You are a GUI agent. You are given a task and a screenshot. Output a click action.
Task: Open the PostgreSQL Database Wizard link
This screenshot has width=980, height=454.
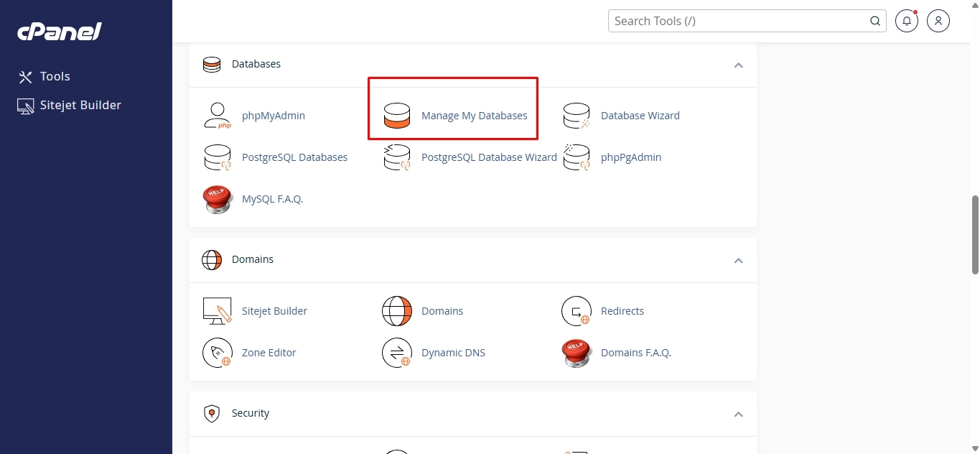pos(489,157)
